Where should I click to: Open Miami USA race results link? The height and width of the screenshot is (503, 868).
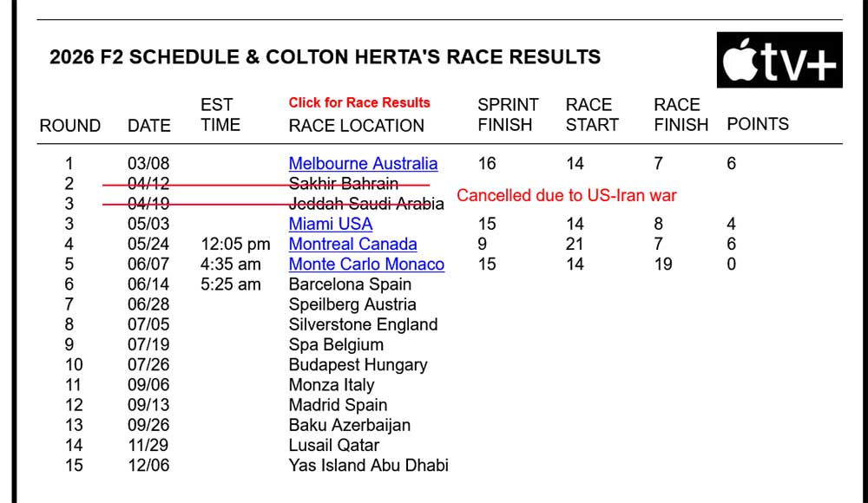click(331, 224)
